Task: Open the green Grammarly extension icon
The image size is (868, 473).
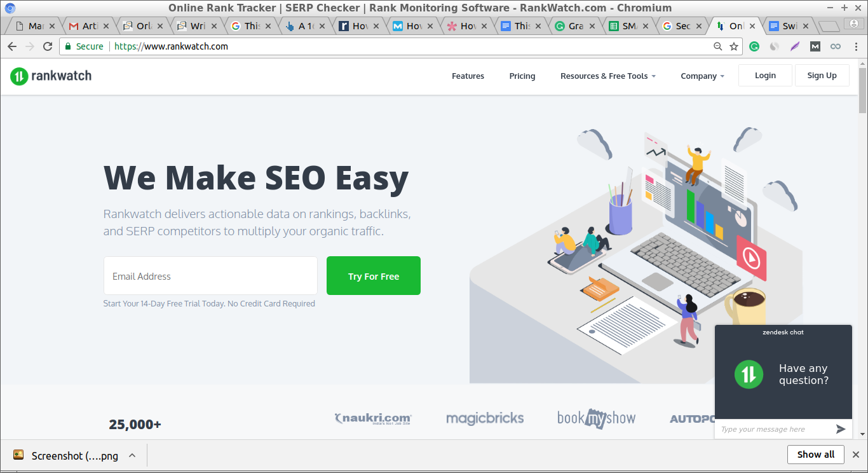Action: point(754,46)
